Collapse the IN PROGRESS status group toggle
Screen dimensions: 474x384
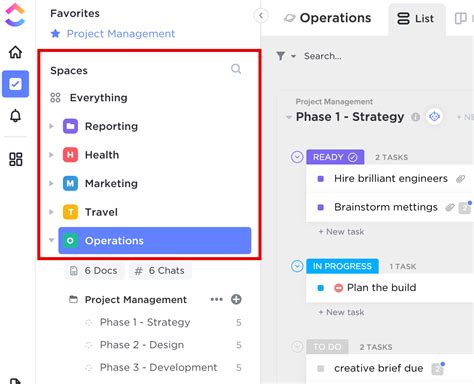[x=297, y=266]
